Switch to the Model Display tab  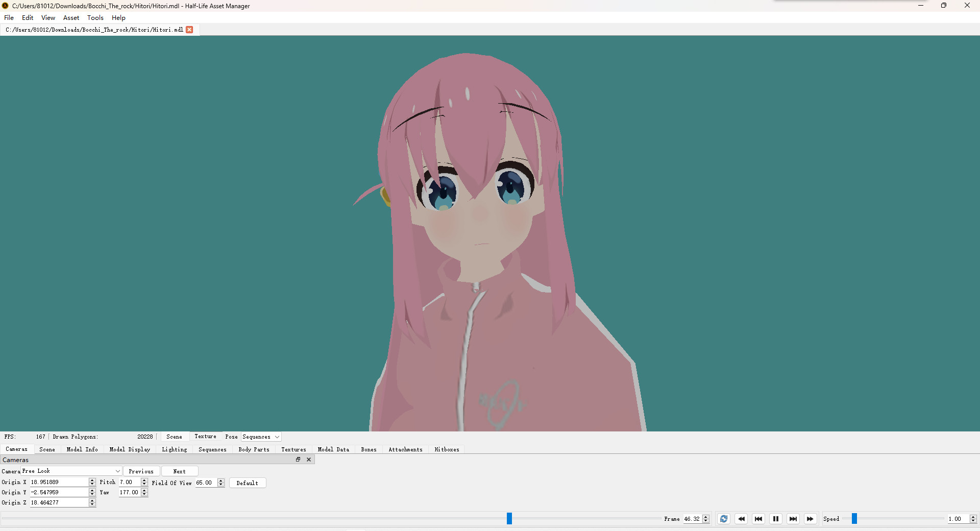click(129, 449)
